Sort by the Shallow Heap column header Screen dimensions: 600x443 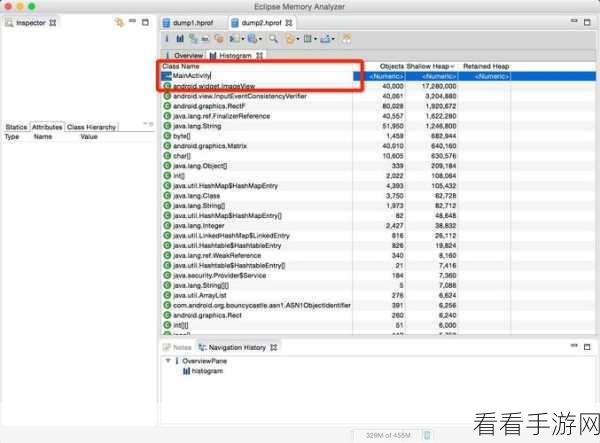click(x=431, y=67)
